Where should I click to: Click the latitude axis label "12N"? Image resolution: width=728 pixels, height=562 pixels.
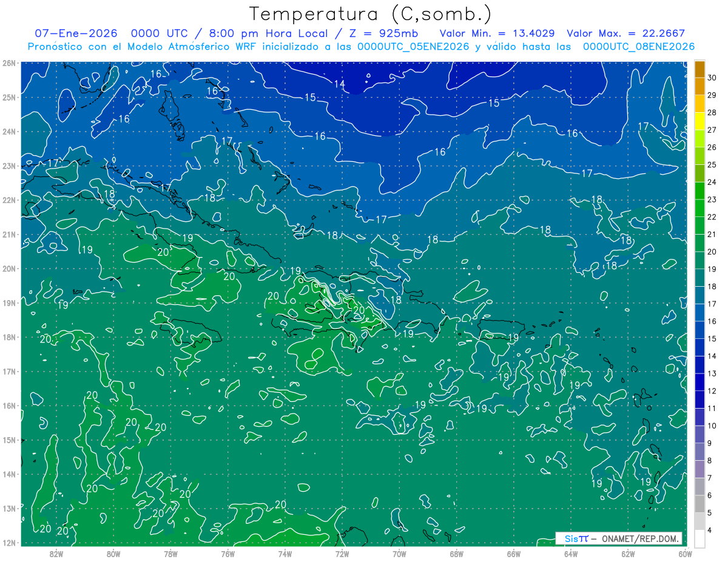(x=8, y=543)
